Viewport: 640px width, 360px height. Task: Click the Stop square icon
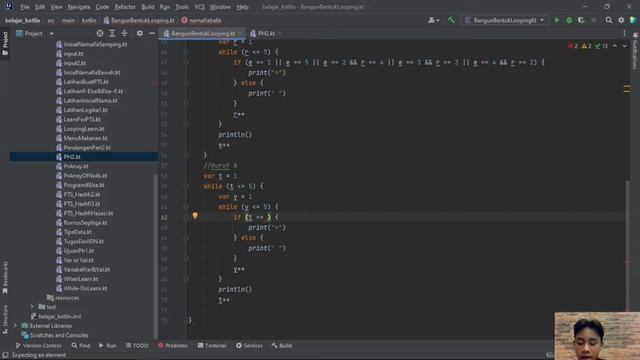point(593,20)
